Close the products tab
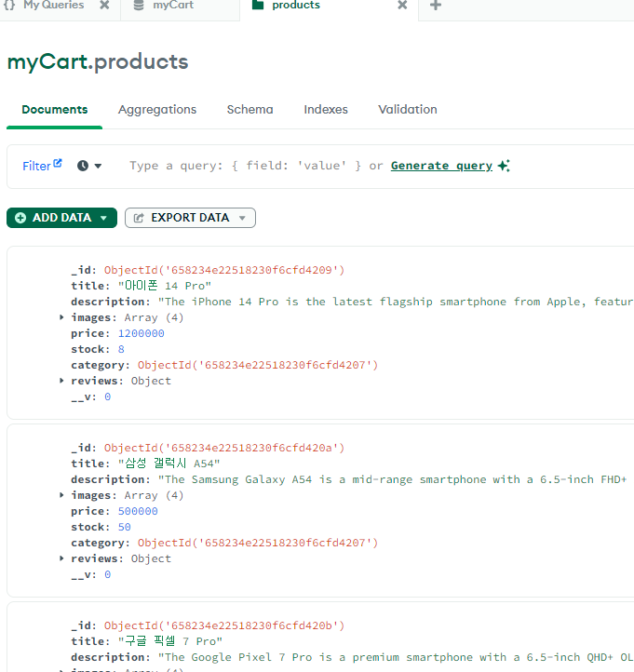Screen dimensions: 634x672 (402, 6)
